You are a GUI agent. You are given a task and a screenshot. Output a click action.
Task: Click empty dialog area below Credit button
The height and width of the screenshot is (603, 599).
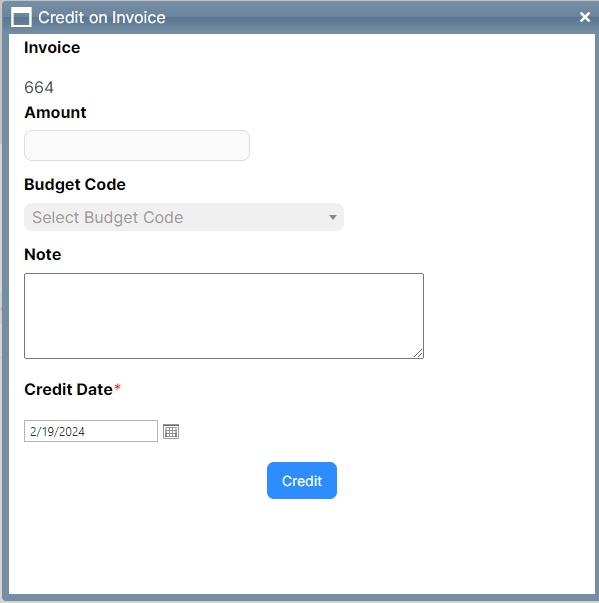(x=302, y=546)
